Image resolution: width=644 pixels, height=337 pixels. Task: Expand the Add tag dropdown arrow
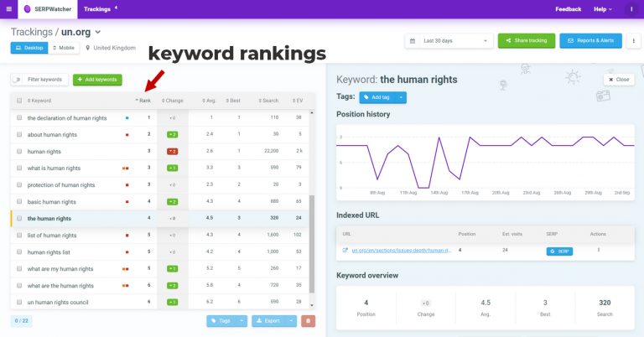[402, 97]
